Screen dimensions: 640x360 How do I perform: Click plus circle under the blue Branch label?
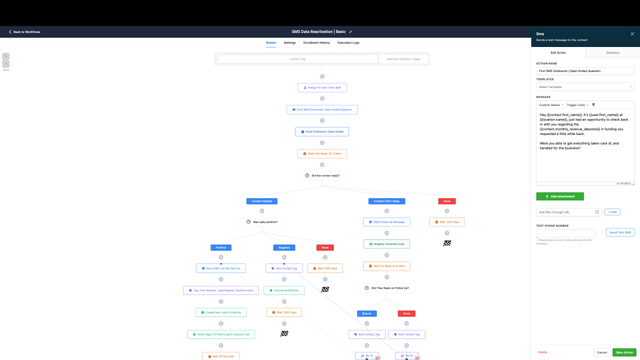point(367,324)
